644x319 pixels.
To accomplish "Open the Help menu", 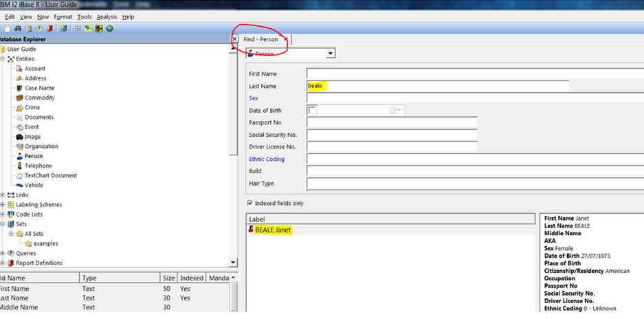I will coord(128,17).
